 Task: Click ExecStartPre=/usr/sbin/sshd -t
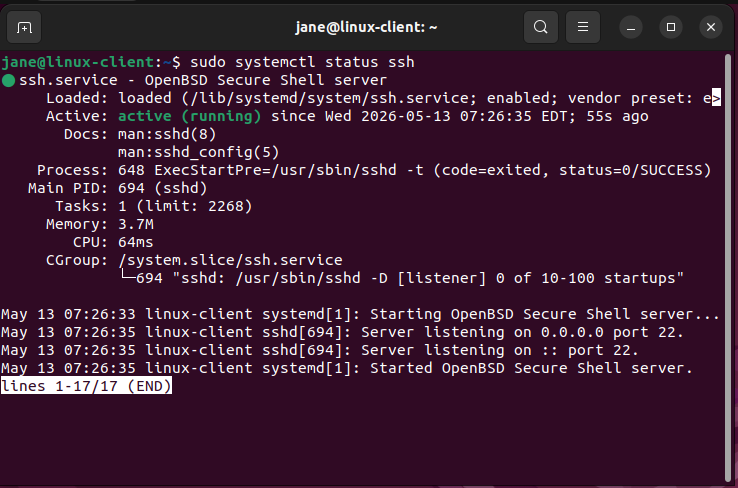pyautogui.click(x=289, y=170)
